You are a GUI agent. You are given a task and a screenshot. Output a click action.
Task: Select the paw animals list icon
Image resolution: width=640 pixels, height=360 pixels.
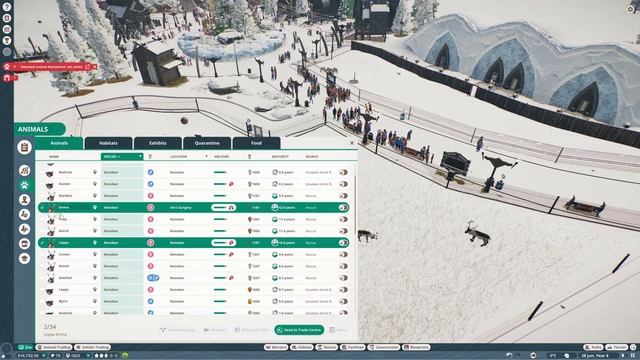[24, 185]
